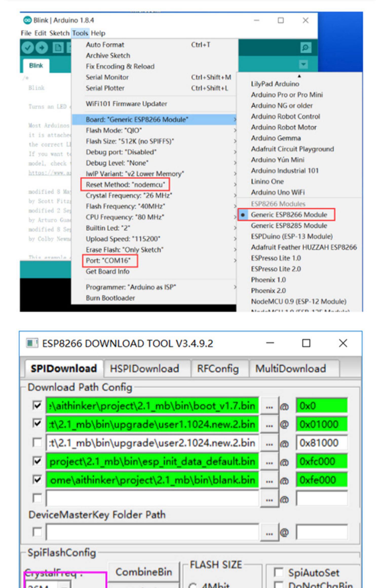This screenshot has width=380, height=588.
Task: Switch to the RFConfig tab
Action: click(x=219, y=369)
